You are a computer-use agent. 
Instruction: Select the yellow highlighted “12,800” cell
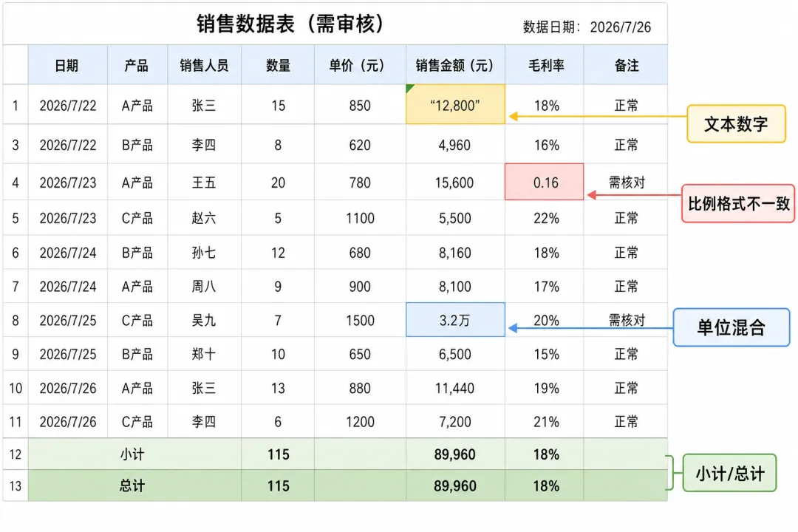455,104
